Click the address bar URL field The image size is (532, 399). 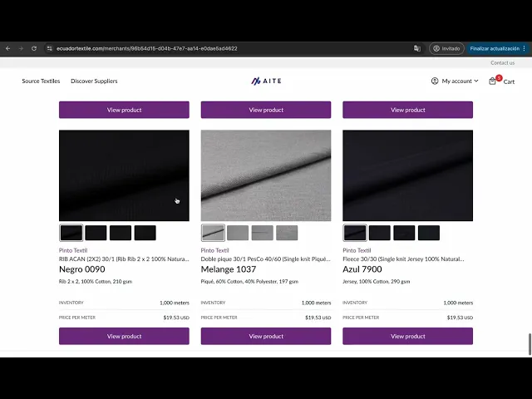[x=147, y=48]
